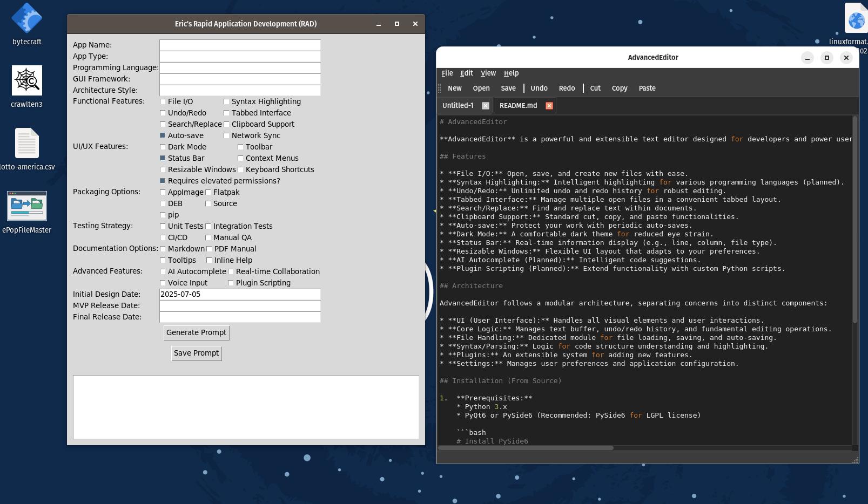Focus the MVP Release Date field
This screenshot has width=868, height=504.
click(240, 305)
